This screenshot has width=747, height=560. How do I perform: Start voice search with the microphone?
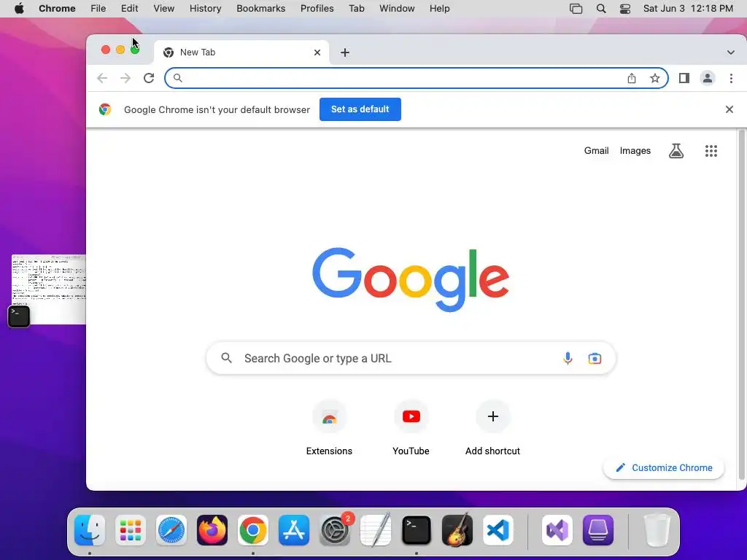(568, 358)
